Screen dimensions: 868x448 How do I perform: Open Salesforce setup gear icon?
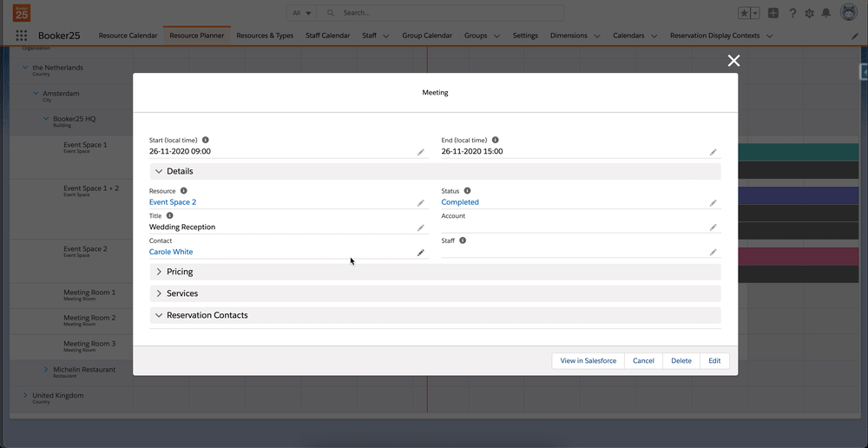click(810, 13)
